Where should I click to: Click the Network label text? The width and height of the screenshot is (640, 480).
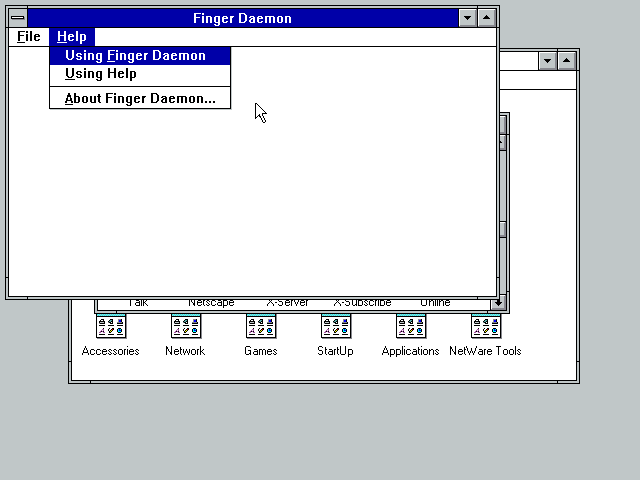pos(185,351)
